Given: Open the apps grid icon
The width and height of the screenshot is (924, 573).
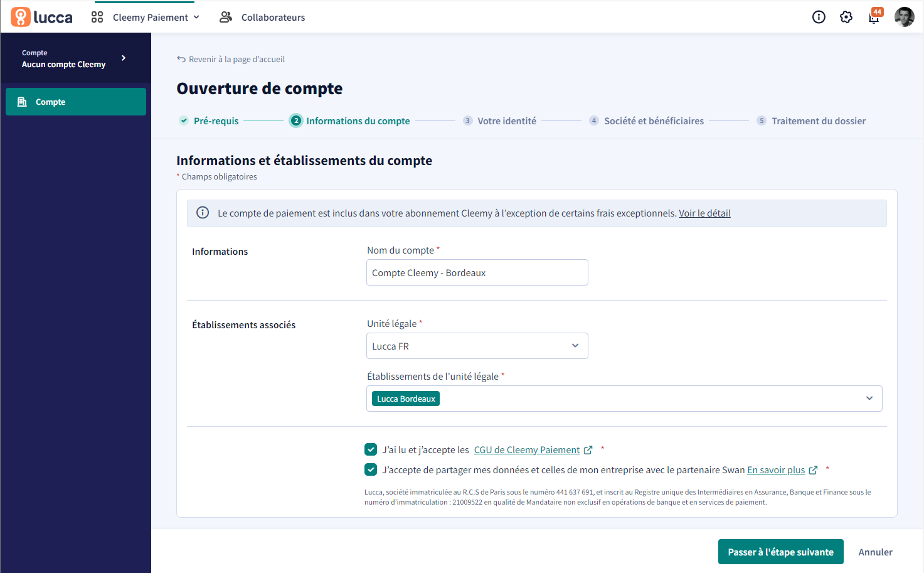Looking at the screenshot, I should coord(97,17).
